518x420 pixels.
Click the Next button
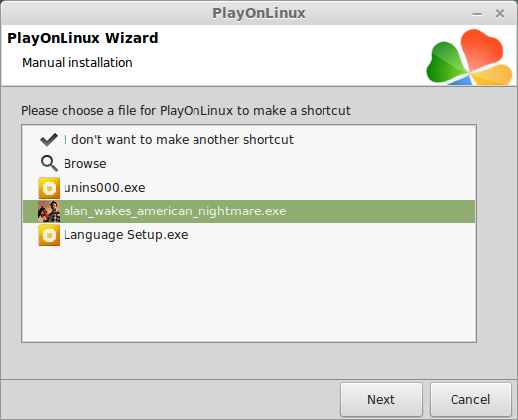(x=381, y=399)
